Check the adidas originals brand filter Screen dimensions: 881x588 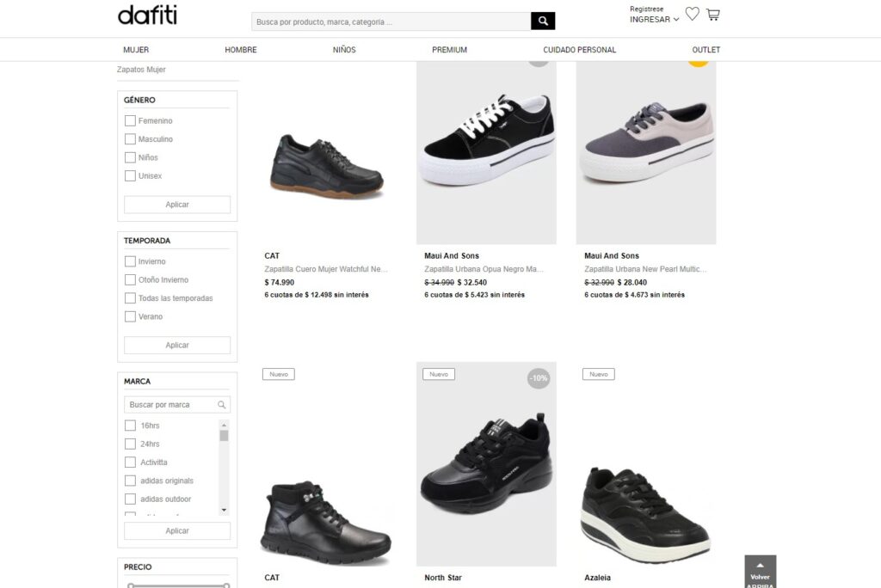point(130,481)
